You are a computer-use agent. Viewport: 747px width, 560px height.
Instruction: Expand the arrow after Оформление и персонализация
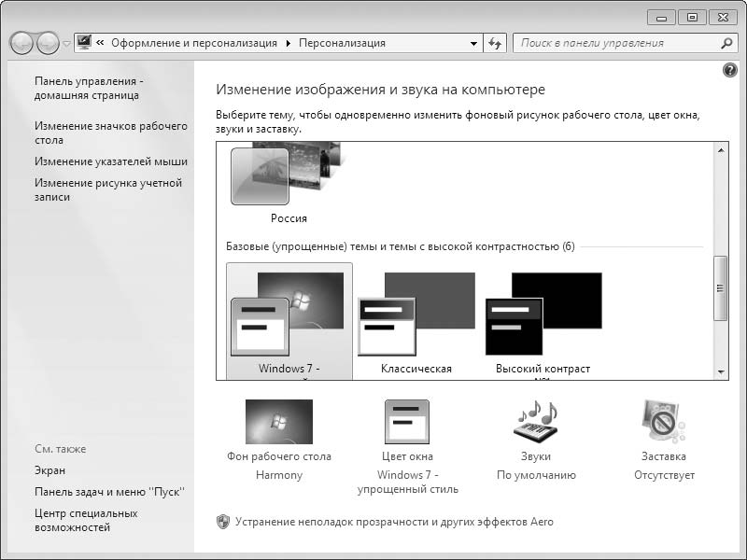289,43
